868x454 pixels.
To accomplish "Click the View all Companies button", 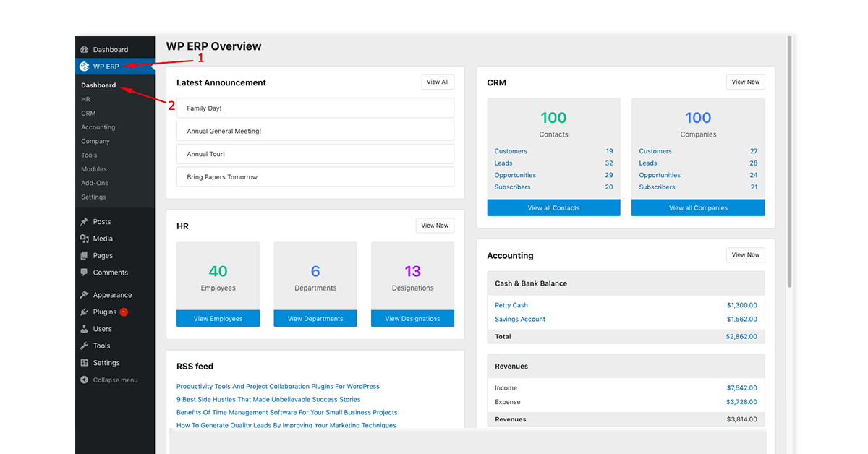I will pyautogui.click(x=698, y=208).
